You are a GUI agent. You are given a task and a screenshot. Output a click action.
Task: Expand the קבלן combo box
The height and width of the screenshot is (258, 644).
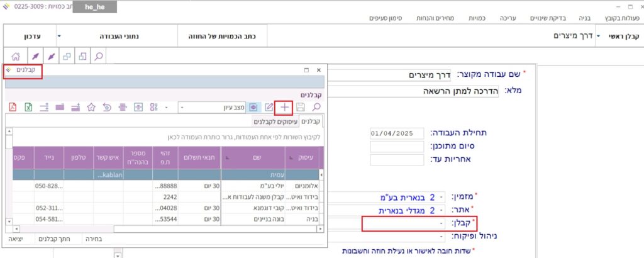tap(441, 223)
